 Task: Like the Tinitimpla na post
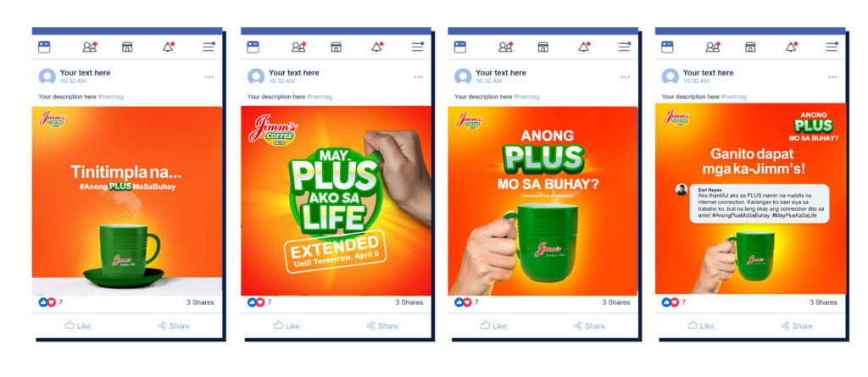click(77, 325)
